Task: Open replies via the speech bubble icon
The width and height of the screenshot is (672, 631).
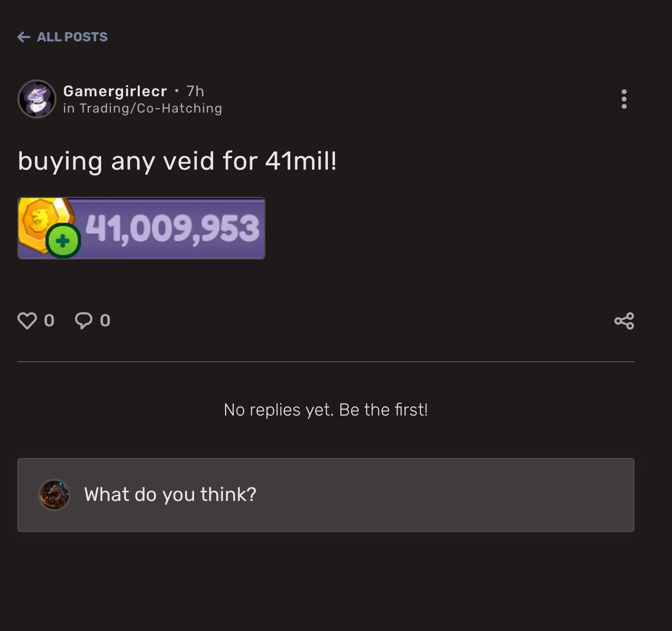Action: point(84,321)
